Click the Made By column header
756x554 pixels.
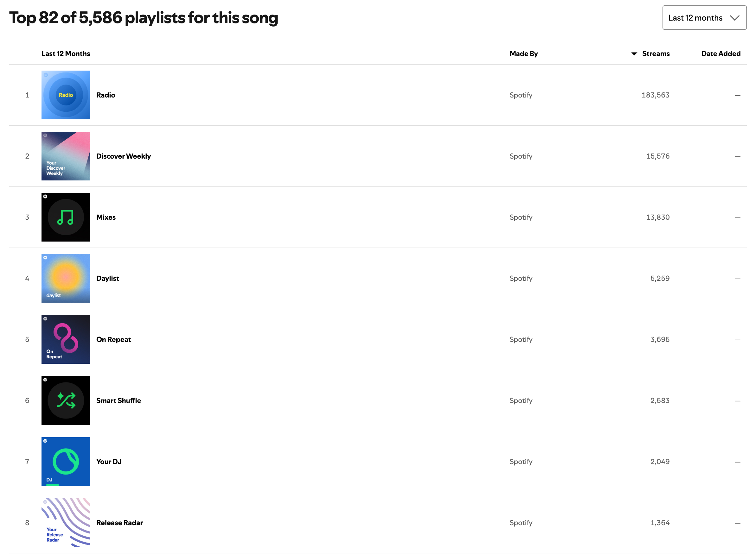click(x=523, y=54)
